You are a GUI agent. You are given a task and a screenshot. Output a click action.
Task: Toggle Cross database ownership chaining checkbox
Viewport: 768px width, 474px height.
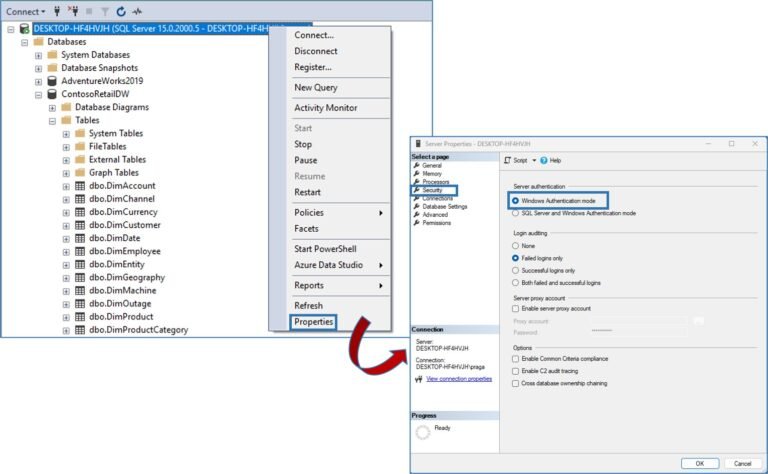pyautogui.click(x=515, y=383)
